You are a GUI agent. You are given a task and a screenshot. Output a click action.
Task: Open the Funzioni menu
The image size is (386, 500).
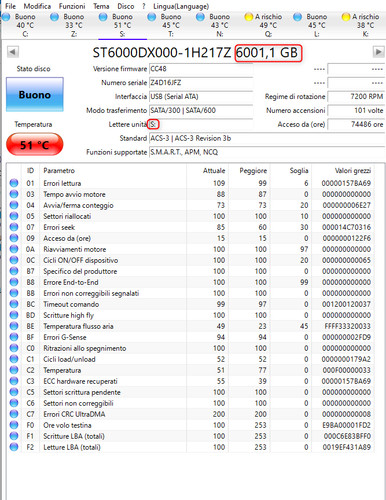tap(72, 6)
